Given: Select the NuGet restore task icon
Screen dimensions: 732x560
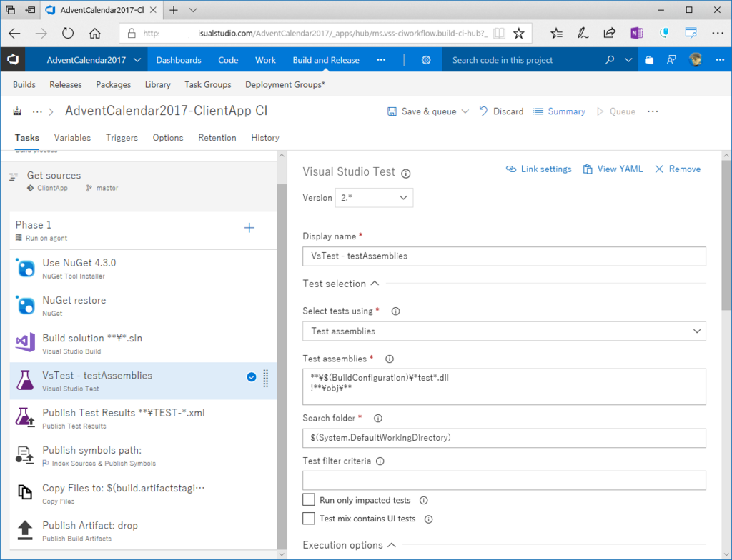Looking at the screenshot, I should [x=25, y=305].
